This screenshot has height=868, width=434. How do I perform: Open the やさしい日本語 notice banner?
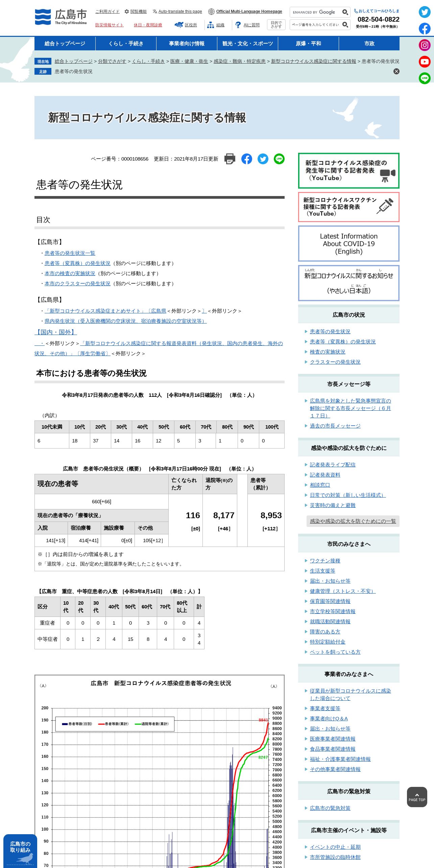click(x=349, y=283)
